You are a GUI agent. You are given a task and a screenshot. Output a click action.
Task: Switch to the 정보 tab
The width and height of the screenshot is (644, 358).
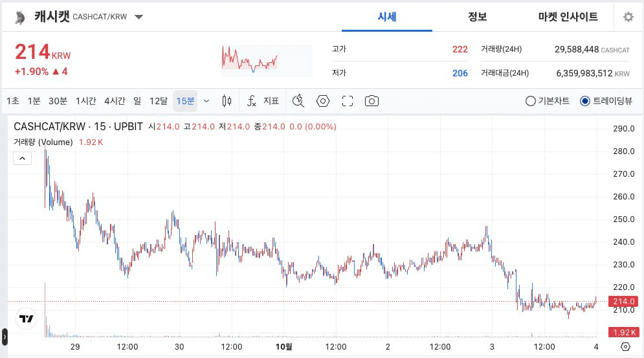pos(477,17)
